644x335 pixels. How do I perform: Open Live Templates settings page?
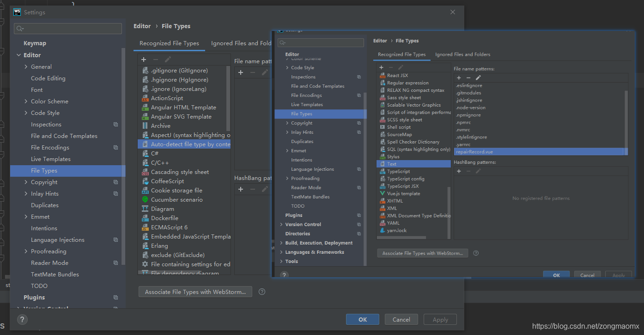click(51, 159)
